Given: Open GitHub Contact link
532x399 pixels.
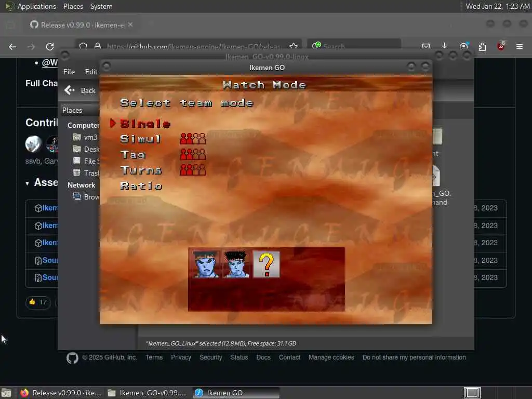Looking at the screenshot, I should [289, 357].
